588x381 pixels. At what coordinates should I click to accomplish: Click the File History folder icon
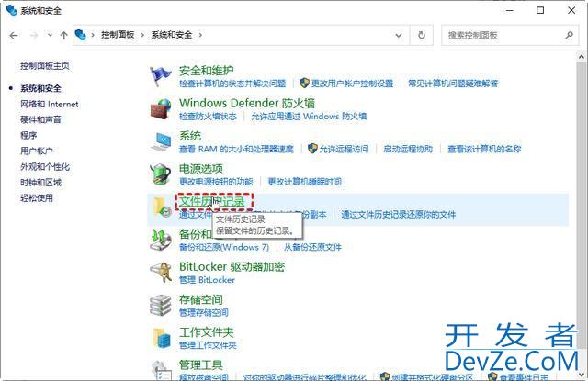click(x=162, y=207)
